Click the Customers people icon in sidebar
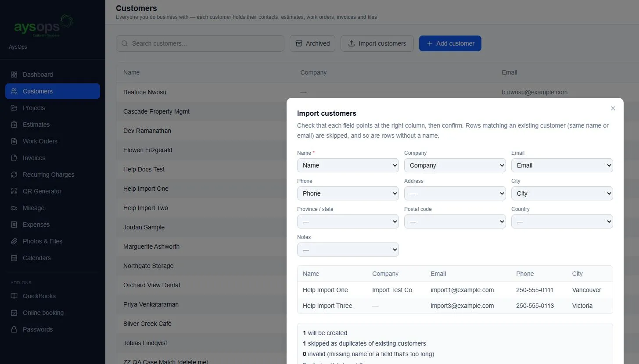The image size is (639, 364). tap(14, 91)
